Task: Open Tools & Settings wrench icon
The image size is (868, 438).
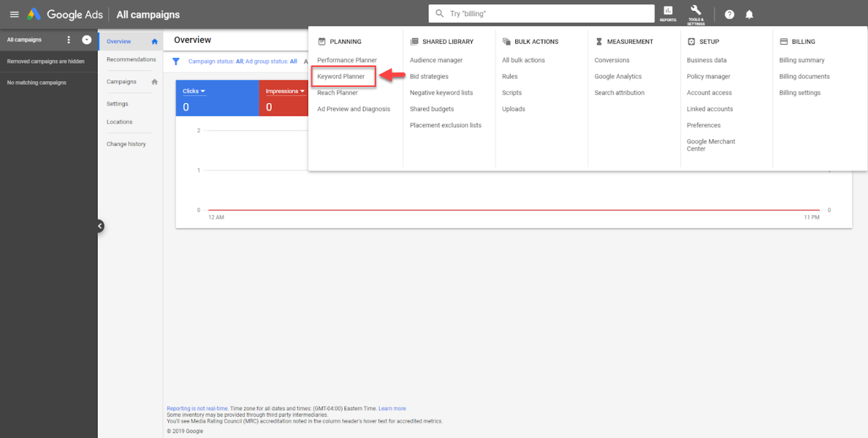Action: pos(696,13)
